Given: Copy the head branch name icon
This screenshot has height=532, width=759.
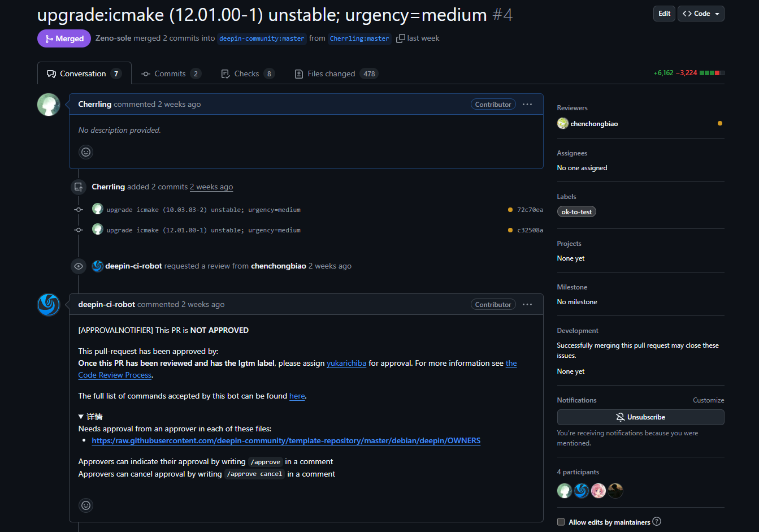Looking at the screenshot, I should tap(400, 38).
